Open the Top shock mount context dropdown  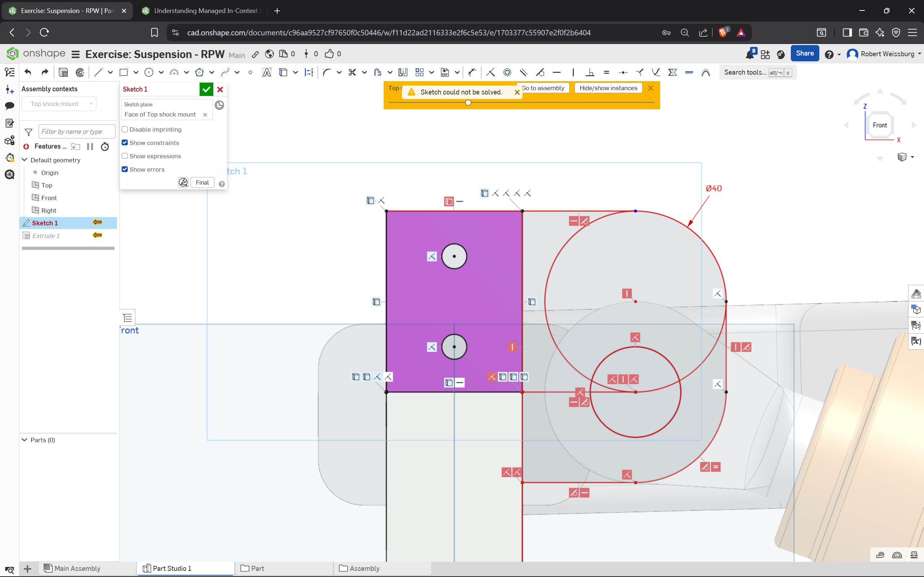pos(59,104)
